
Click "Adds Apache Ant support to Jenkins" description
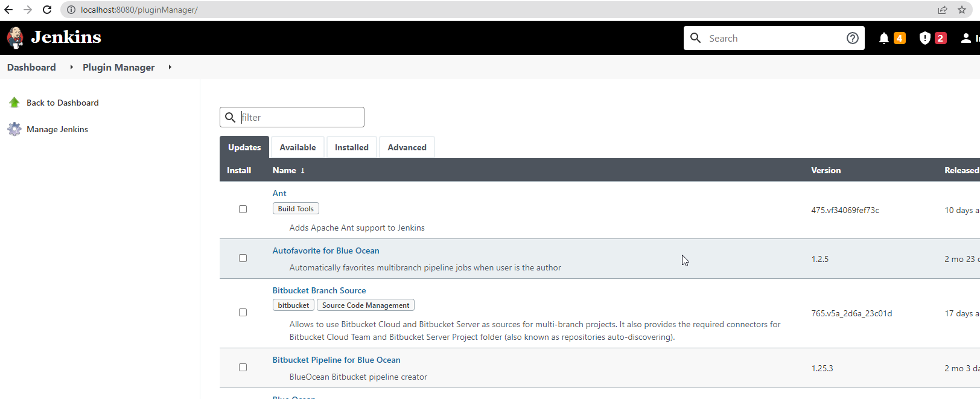357,228
